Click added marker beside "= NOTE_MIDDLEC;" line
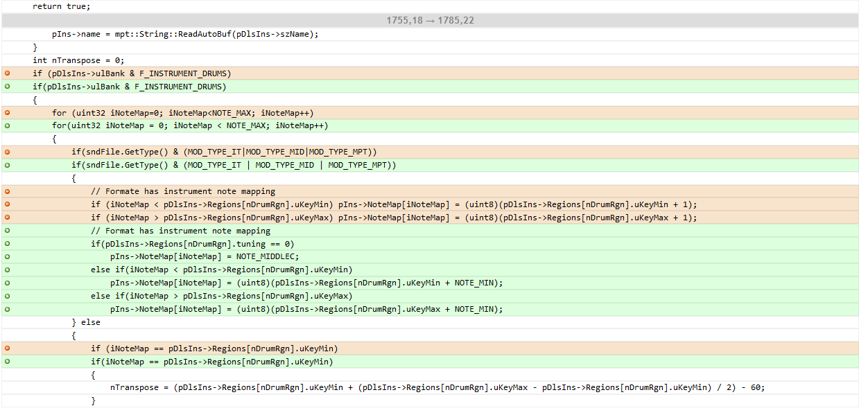 click(7, 258)
